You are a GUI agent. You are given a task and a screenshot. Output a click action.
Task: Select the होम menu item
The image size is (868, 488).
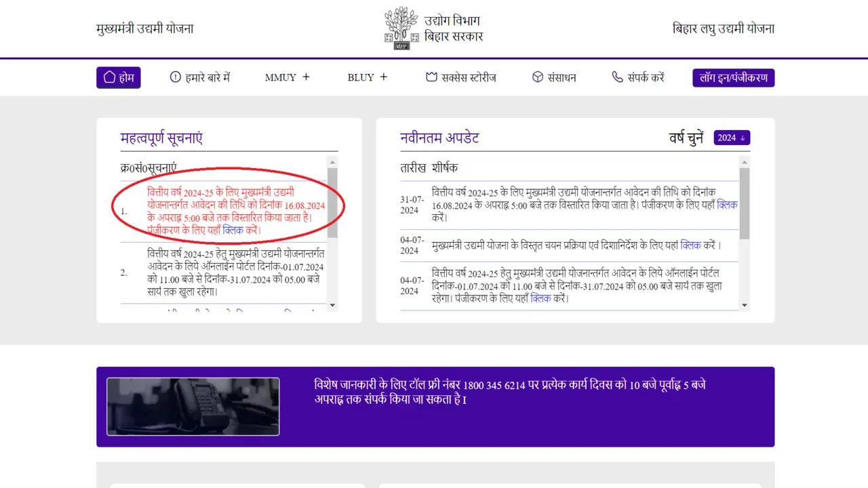[119, 77]
